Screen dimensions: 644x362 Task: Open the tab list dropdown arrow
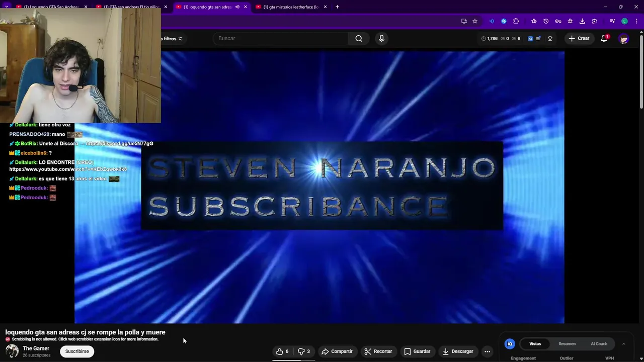(x=7, y=7)
